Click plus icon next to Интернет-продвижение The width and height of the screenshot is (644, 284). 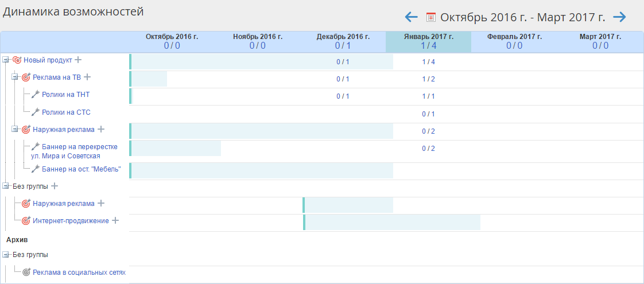[x=115, y=220]
